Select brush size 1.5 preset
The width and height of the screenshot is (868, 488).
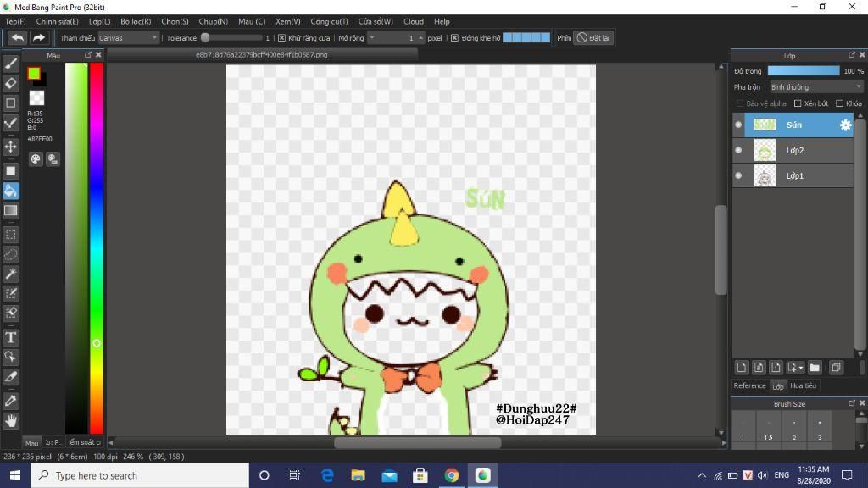pyautogui.click(x=768, y=430)
